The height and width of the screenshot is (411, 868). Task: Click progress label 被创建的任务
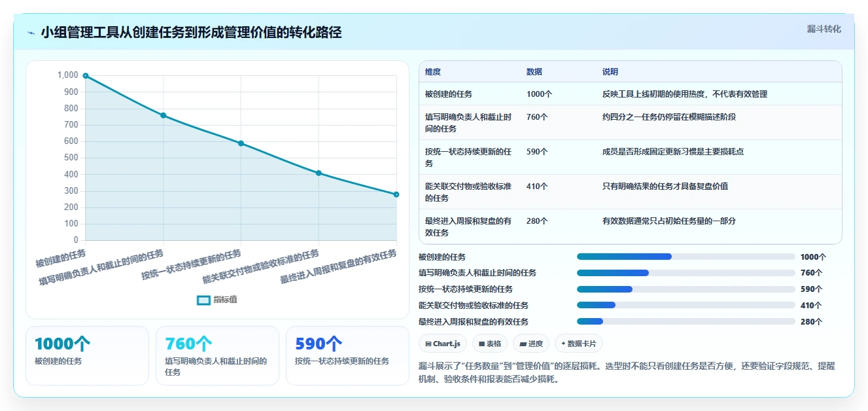point(442,257)
